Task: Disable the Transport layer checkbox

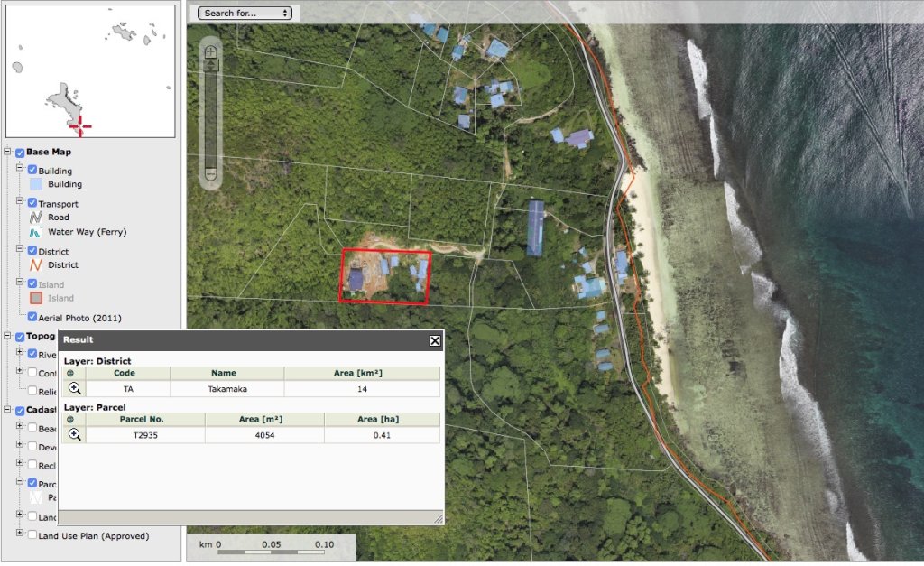Action: (x=32, y=204)
